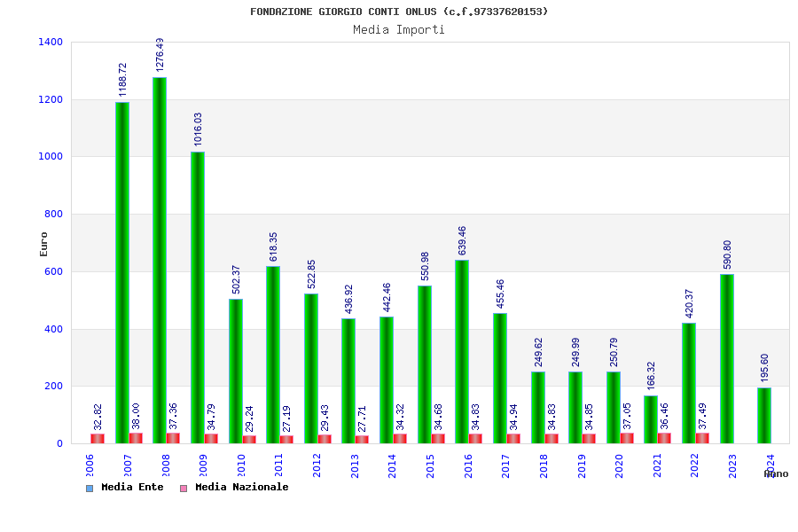Click the green bar labeled 436.92
The image size is (798, 532).
point(348,380)
